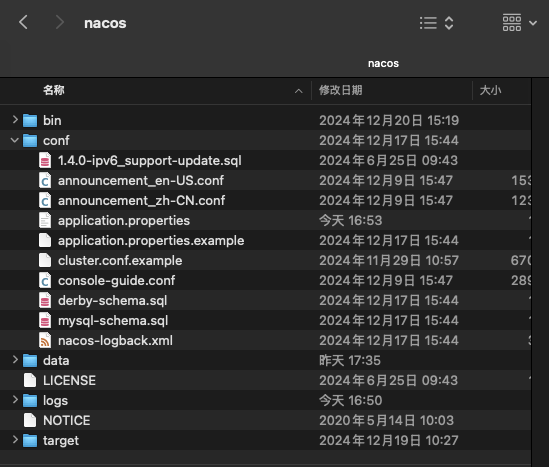Image resolution: width=549 pixels, height=467 pixels.
Task: Select the file name console-guide.conf
Action: tap(116, 280)
